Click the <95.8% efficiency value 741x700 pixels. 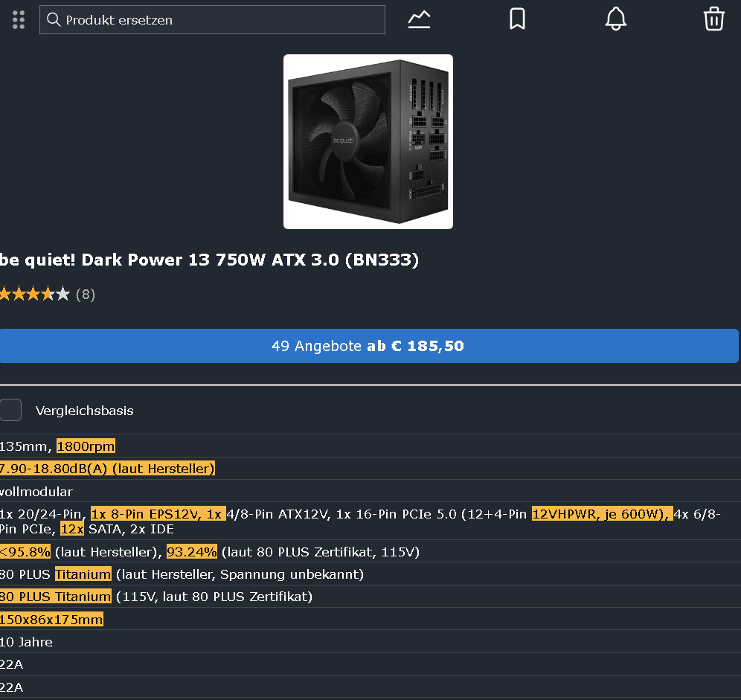click(25, 551)
